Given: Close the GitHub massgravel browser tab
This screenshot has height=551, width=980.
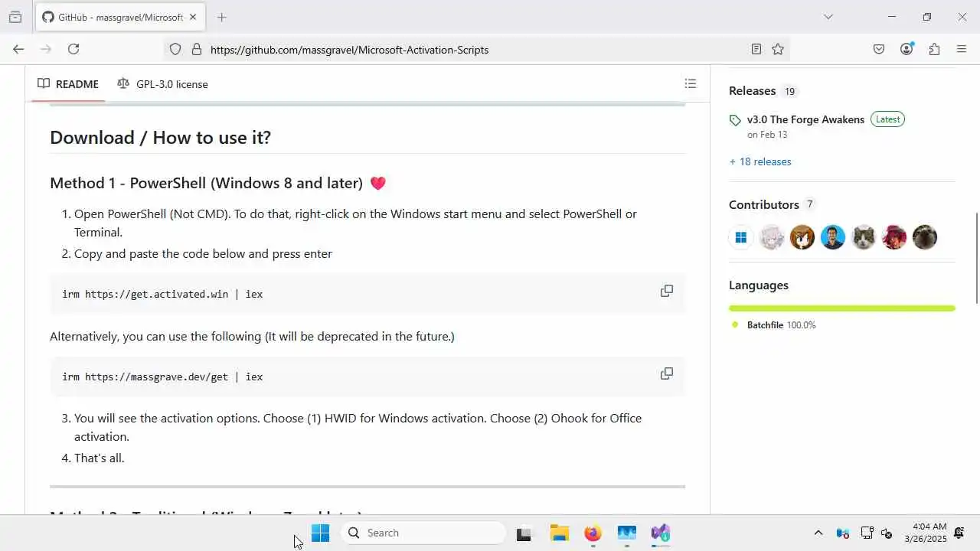Looking at the screenshot, I should coord(193,17).
